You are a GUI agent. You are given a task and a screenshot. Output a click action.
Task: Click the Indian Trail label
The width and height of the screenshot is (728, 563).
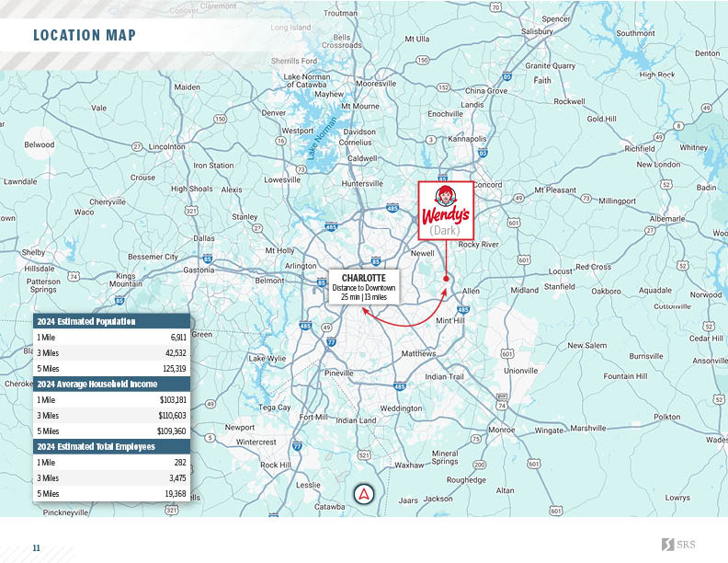(x=444, y=377)
